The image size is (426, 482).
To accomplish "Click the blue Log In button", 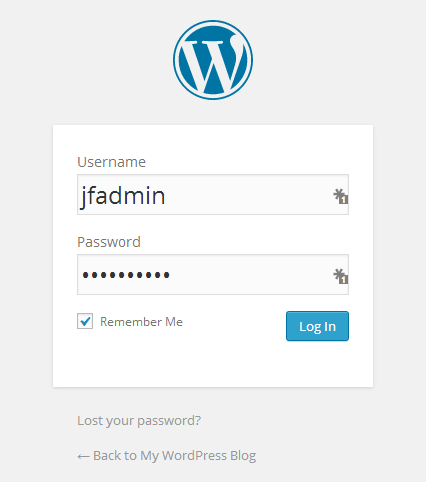I will (x=317, y=326).
